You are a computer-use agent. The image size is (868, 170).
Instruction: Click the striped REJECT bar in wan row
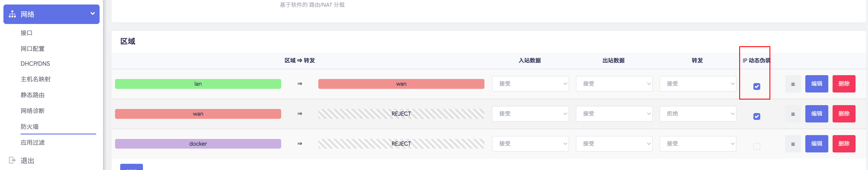click(401, 113)
